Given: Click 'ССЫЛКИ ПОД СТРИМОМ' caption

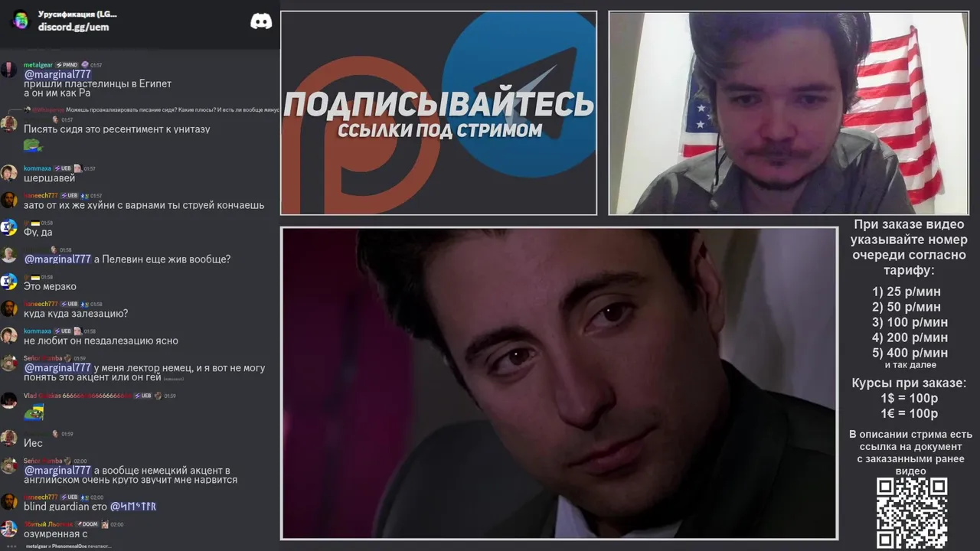Looking at the screenshot, I should coord(439,130).
